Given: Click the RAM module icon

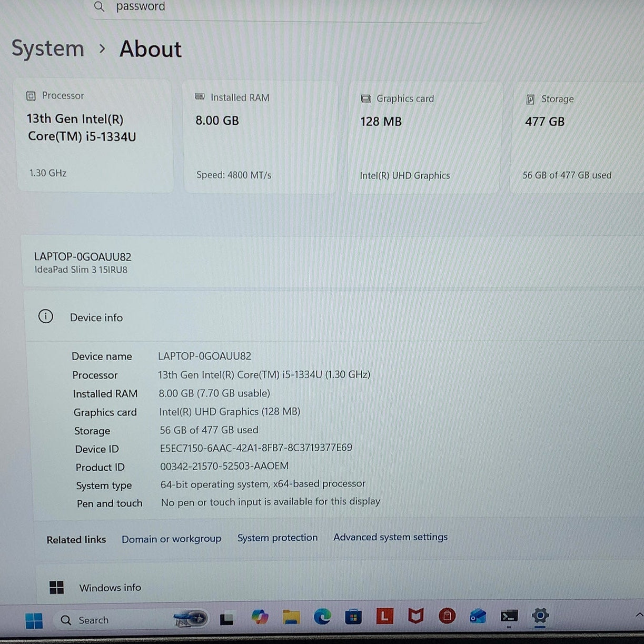Looking at the screenshot, I should pos(200,97).
